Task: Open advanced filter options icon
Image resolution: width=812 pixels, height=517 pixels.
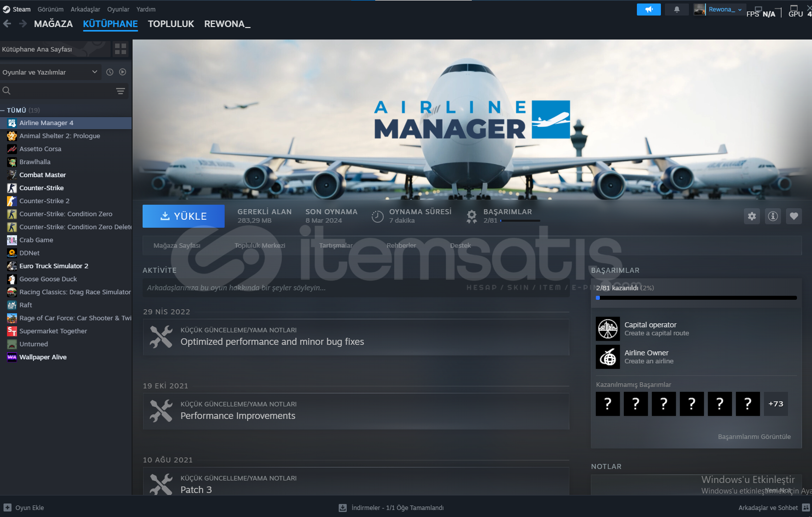Action: pyautogui.click(x=121, y=91)
